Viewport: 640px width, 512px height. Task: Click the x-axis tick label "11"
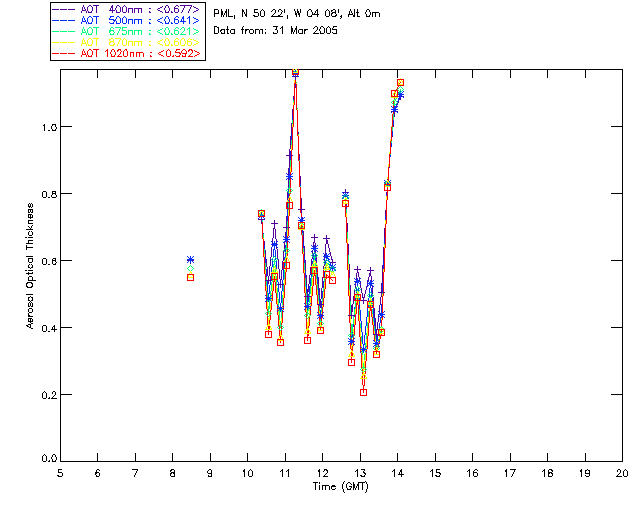tap(285, 473)
